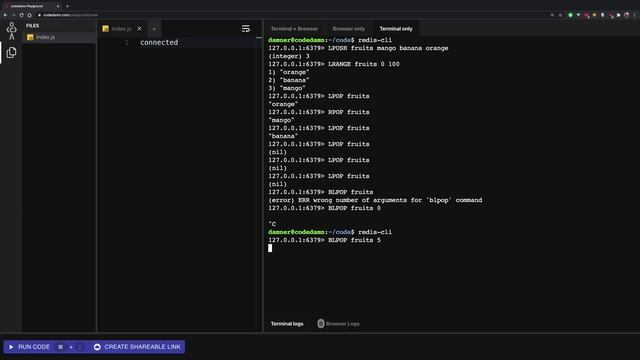Click the Browser Logs count badge
Image resolution: width=640 pixels, height=360 pixels.
(x=321, y=324)
